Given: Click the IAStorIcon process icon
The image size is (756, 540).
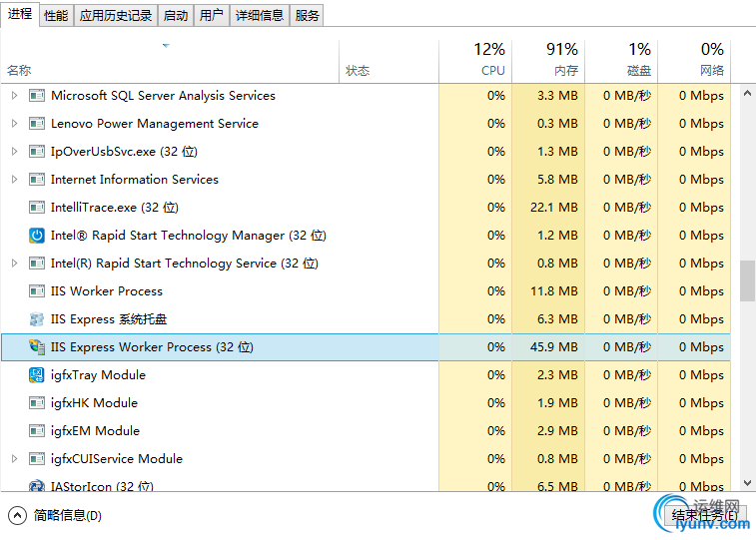Looking at the screenshot, I should point(37,486).
